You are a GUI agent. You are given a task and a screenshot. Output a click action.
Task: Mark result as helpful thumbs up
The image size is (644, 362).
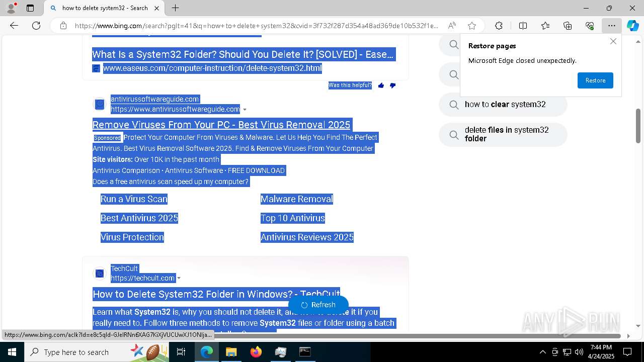coord(381,85)
